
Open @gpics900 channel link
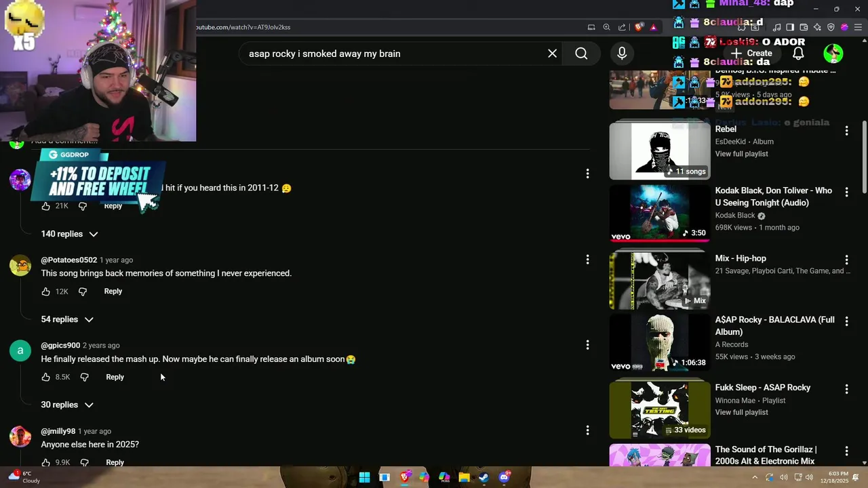coord(60,346)
